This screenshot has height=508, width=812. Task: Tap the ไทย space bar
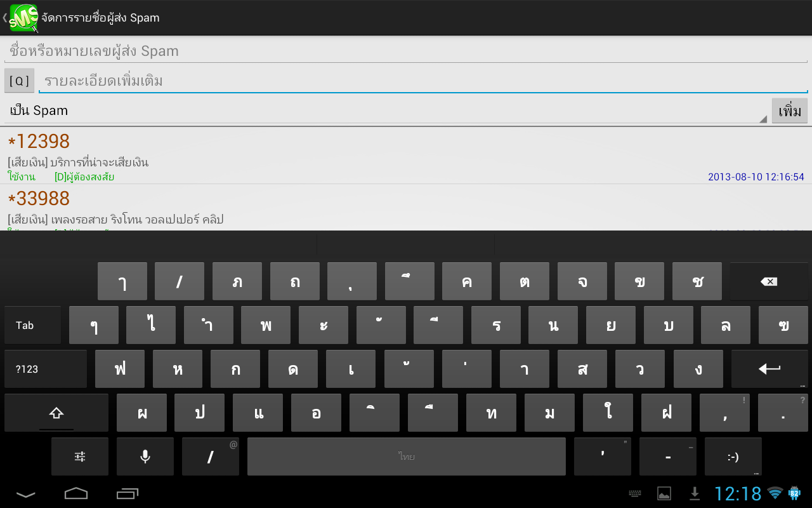407,457
